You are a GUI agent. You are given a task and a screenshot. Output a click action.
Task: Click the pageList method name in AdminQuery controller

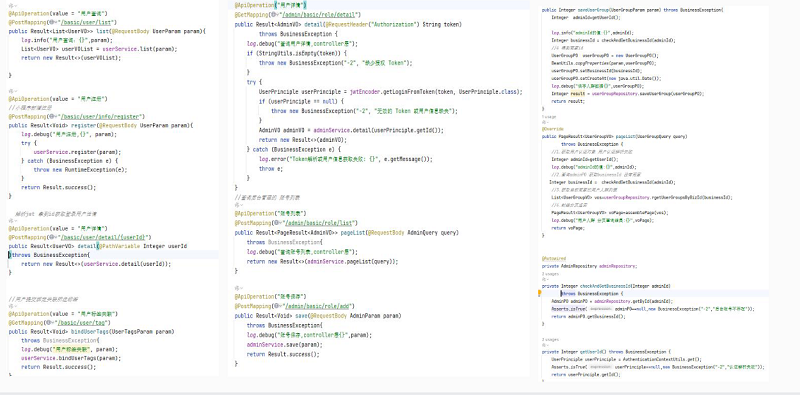click(353, 232)
